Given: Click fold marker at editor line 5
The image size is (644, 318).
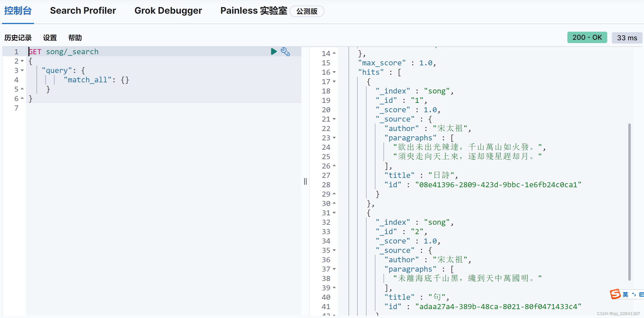Looking at the screenshot, I should [x=22, y=89].
